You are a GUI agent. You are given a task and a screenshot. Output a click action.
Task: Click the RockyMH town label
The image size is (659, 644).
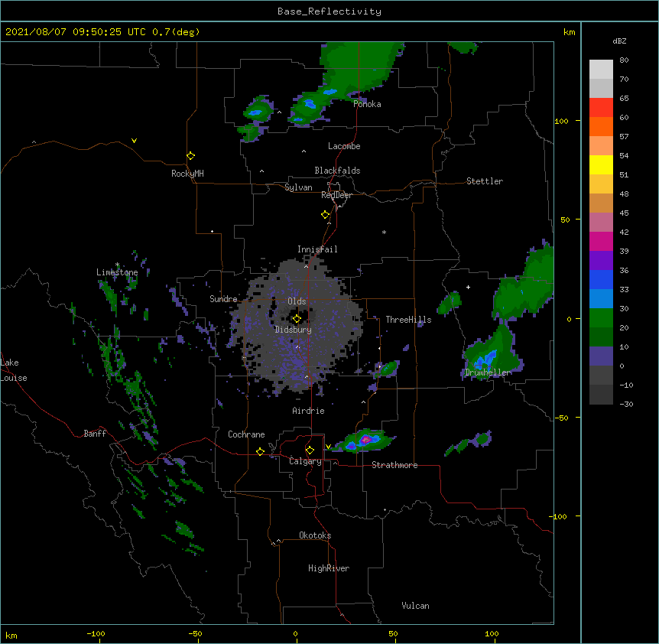point(187,174)
